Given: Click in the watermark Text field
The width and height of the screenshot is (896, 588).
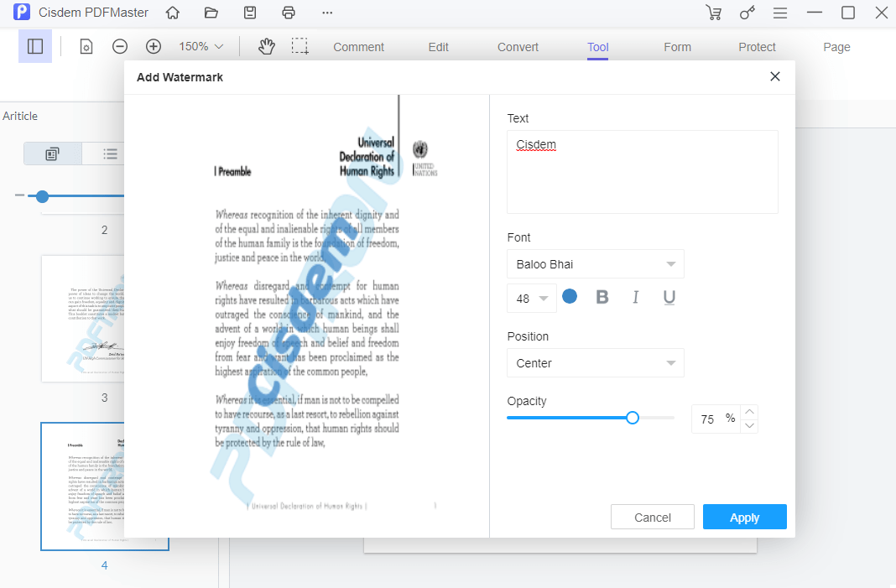Looking at the screenshot, I should point(643,172).
